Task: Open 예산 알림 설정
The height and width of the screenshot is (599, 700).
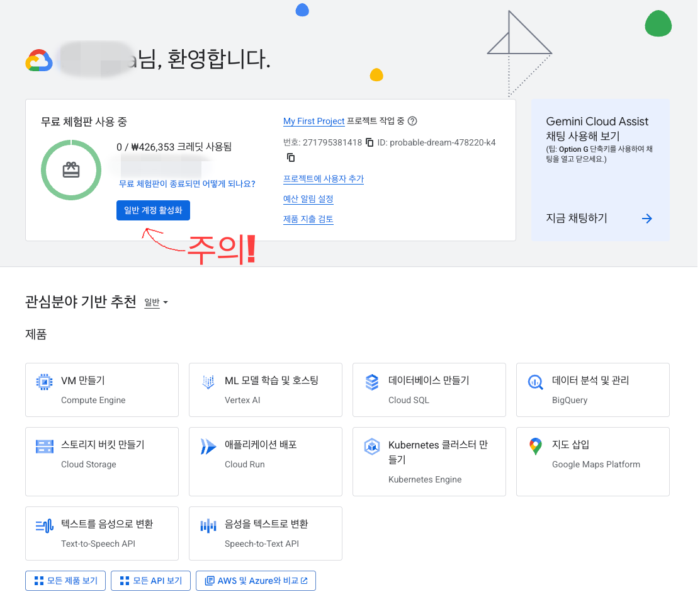Action: click(308, 198)
